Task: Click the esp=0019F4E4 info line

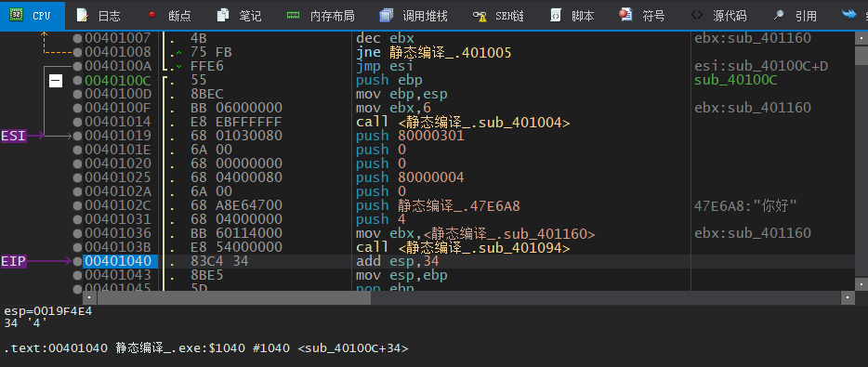Action: (x=47, y=311)
